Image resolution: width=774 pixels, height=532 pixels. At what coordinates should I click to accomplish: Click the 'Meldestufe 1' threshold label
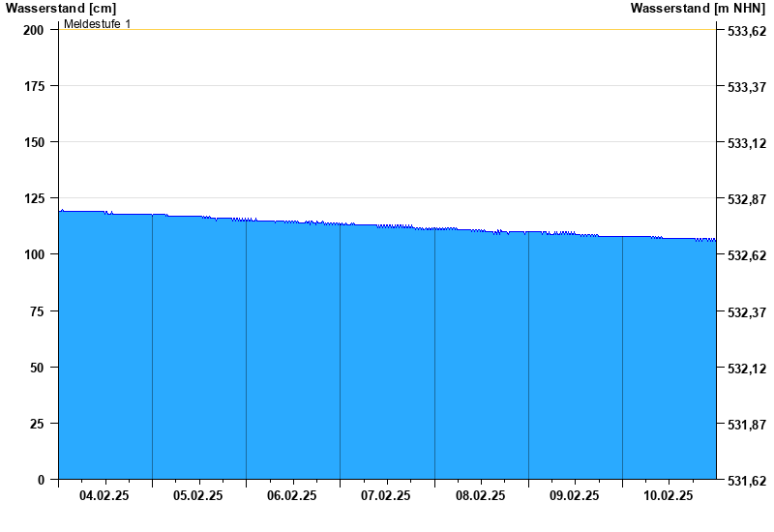tap(97, 23)
